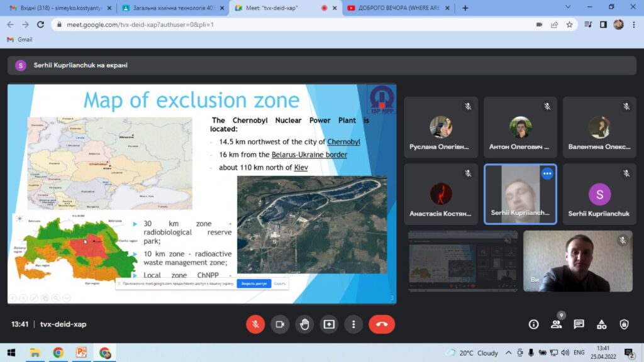Image resolution: width=644 pixels, height=362 pixels.
Task: Open the chat panel
Action: 579,324
